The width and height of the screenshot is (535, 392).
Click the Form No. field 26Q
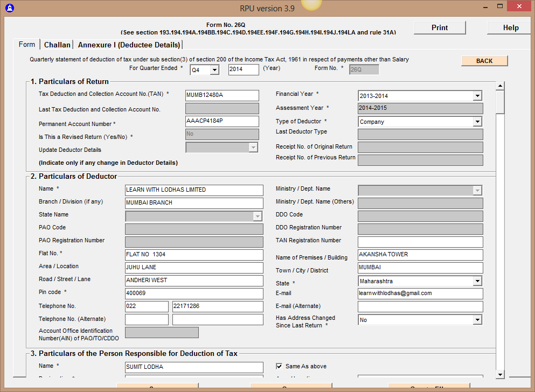click(x=364, y=69)
